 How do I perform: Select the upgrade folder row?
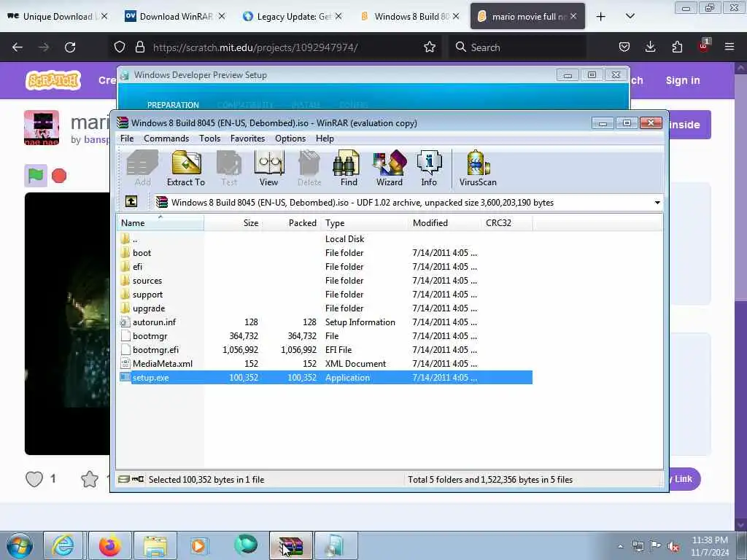coord(325,308)
